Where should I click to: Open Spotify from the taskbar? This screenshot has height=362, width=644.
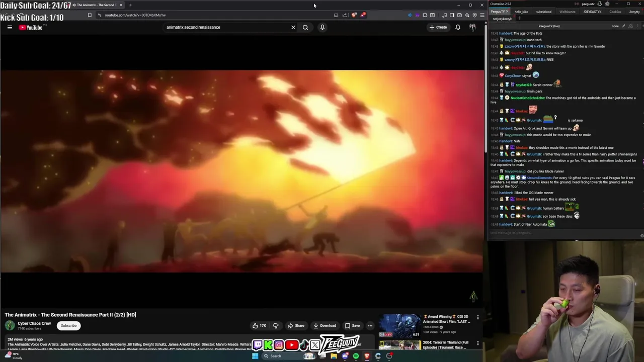click(356, 356)
